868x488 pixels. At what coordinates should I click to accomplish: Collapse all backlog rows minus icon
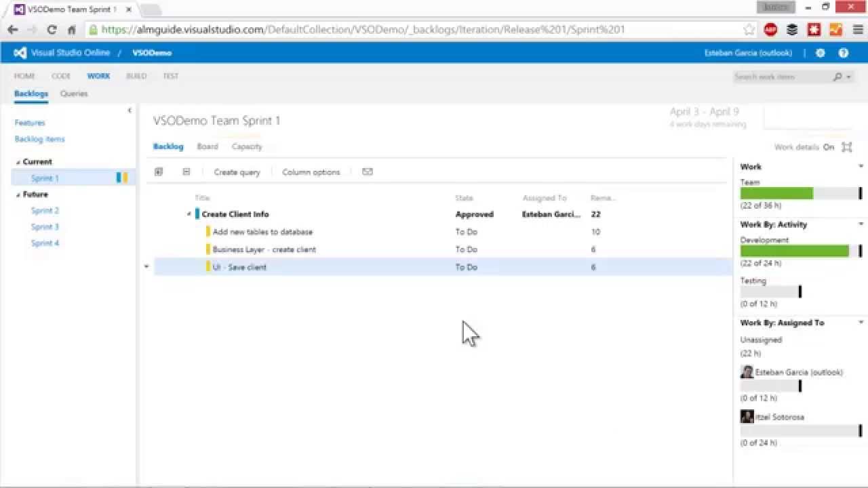coord(186,172)
